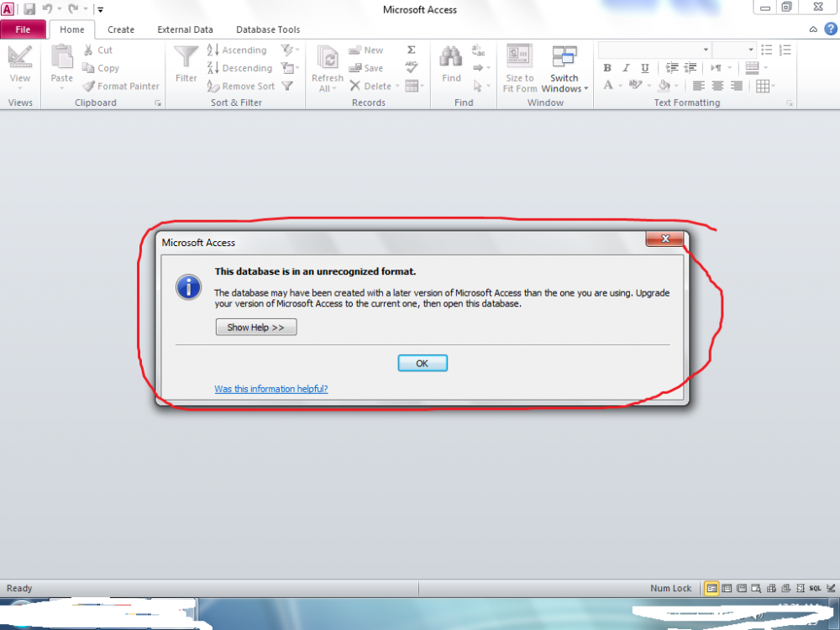This screenshot has height=630, width=840.
Task: Click the Undo arrow in title bar
Action: (47, 9)
